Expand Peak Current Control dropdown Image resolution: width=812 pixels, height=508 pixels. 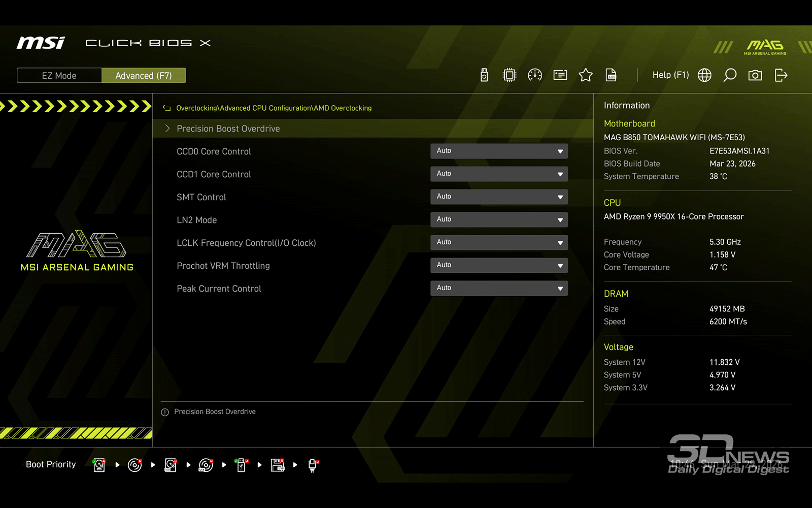click(499, 288)
